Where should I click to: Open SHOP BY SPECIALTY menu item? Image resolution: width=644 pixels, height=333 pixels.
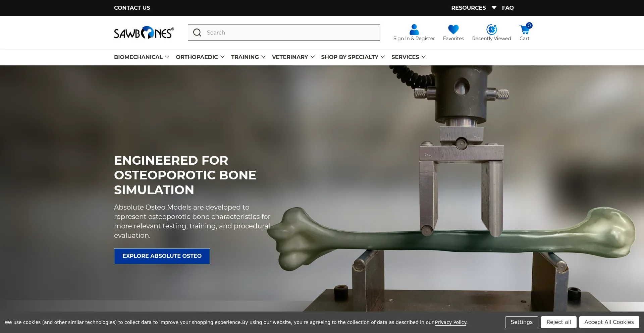pos(350,57)
